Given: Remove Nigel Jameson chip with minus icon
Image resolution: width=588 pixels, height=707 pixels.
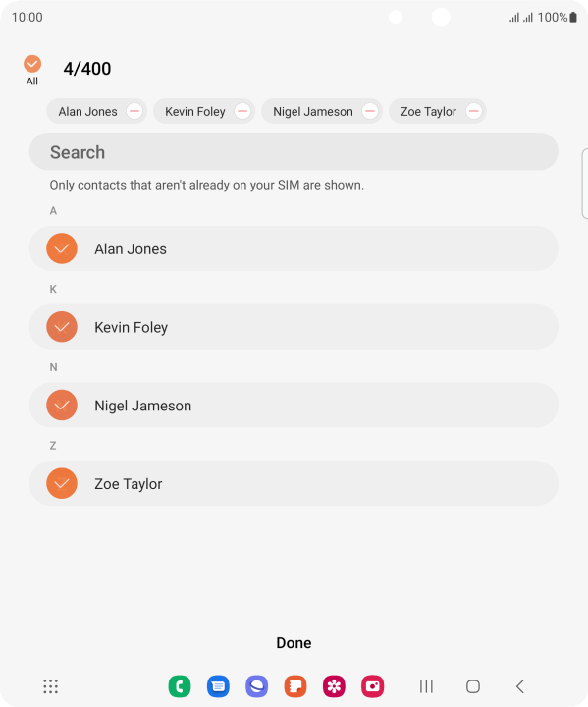Looking at the screenshot, I should [370, 111].
